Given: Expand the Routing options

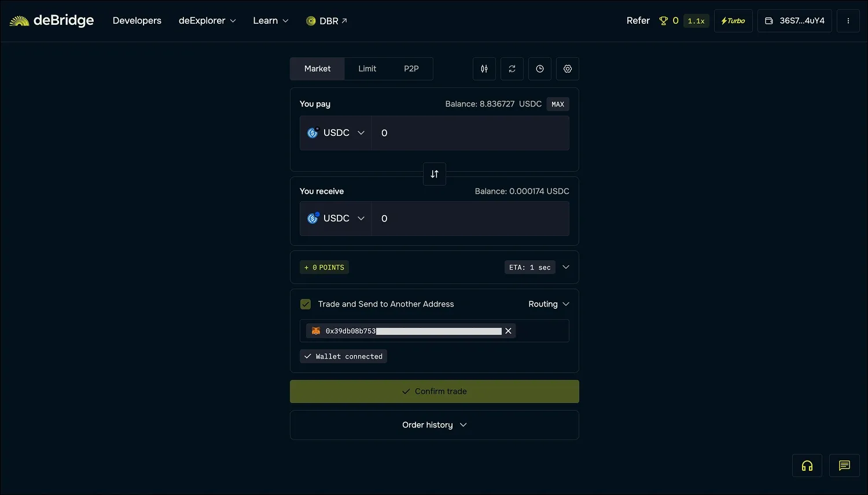Looking at the screenshot, I should coord(549,304).
